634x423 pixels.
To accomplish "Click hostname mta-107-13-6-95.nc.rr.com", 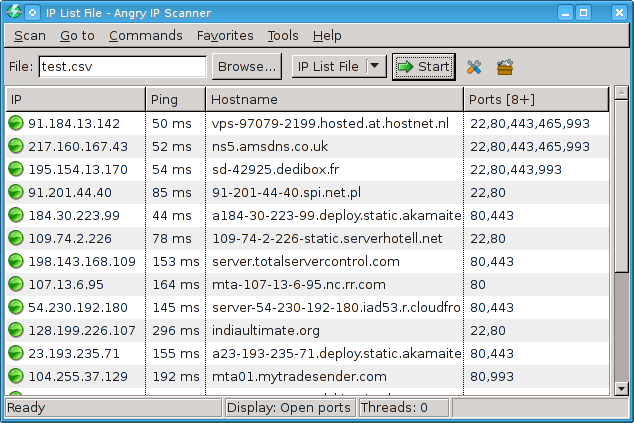I will tap(298, 285).
